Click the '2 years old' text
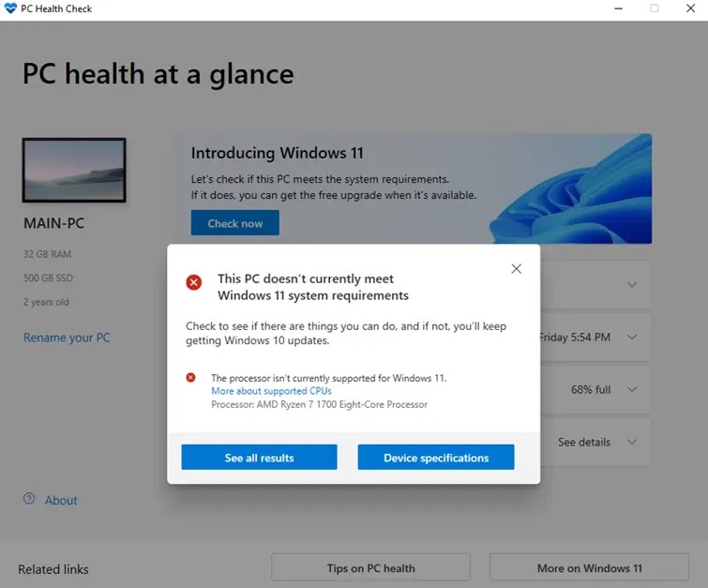The width and height of the screenshot is (708, 588). pyautogui.click(x=46, y=302)
